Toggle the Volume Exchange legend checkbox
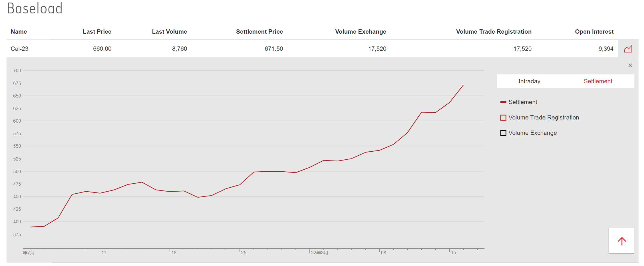This screenshot has height=266, width=644. tap(503, 133)
